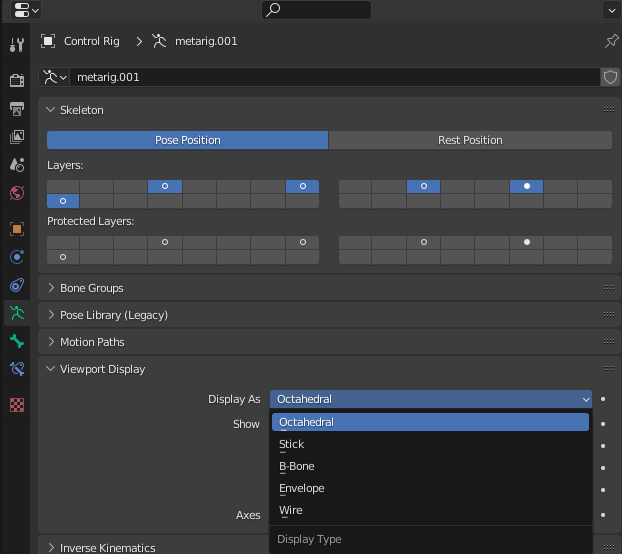Toggle the Layers button with the filled dot
This screenshot has width=622, height=554.
point(526,186)
